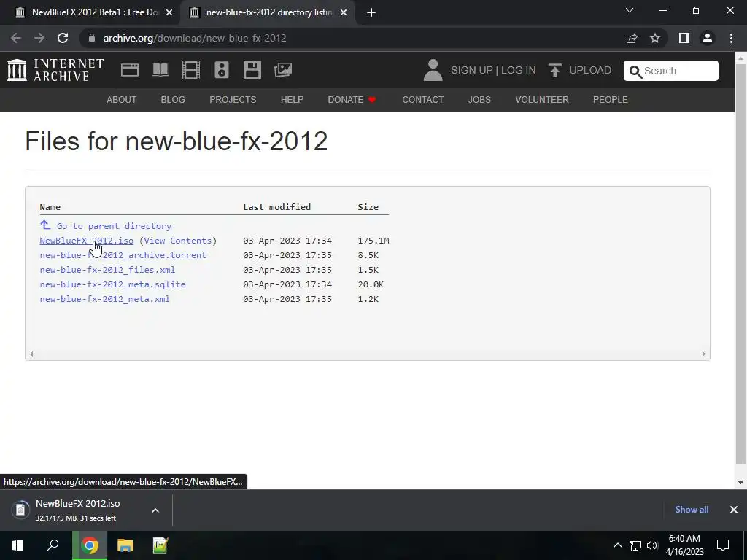Bookmark this page with the star icon
The width and height of the screenshot is (747, 560).
click(x=655, y=38)
